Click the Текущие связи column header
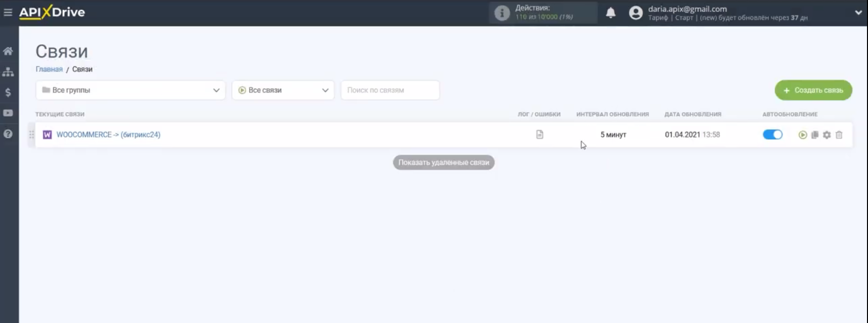The height and width of the screenshot is (323, 868). 60,114
